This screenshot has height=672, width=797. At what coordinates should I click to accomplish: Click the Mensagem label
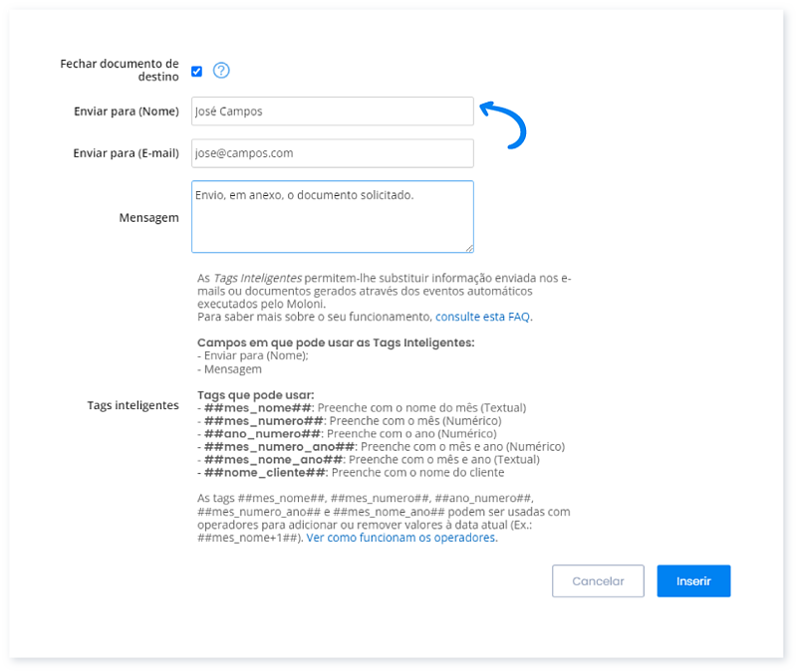148,217
